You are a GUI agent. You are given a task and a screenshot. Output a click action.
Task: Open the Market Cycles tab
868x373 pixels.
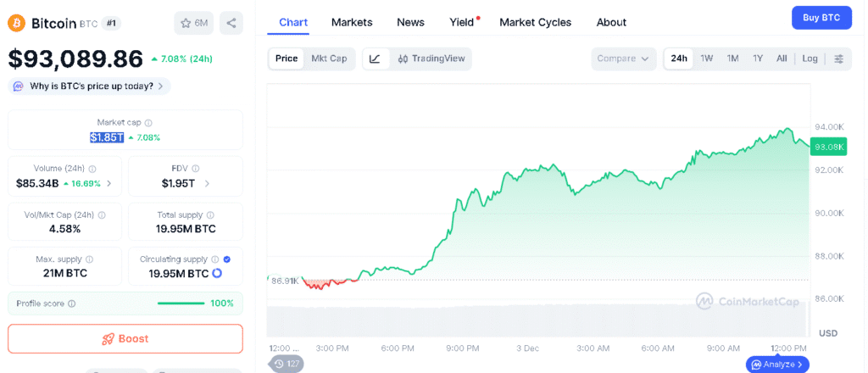click(x=536, y=23)
